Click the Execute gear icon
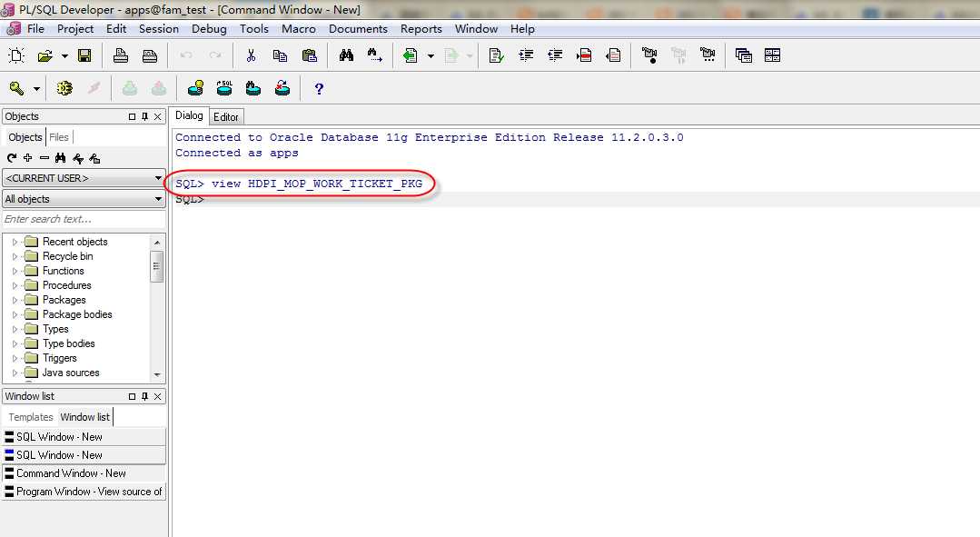The height and width of the screenshot is (537, 980). (x=64, y=89)
